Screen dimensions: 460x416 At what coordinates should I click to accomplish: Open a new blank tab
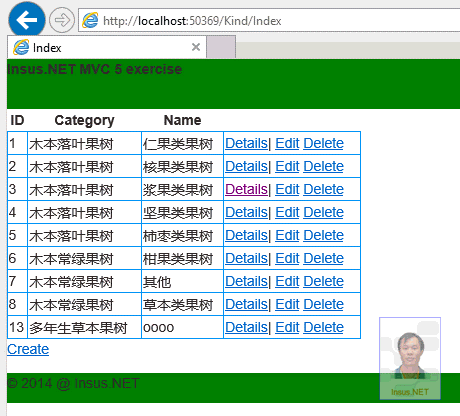pos(221,47)
